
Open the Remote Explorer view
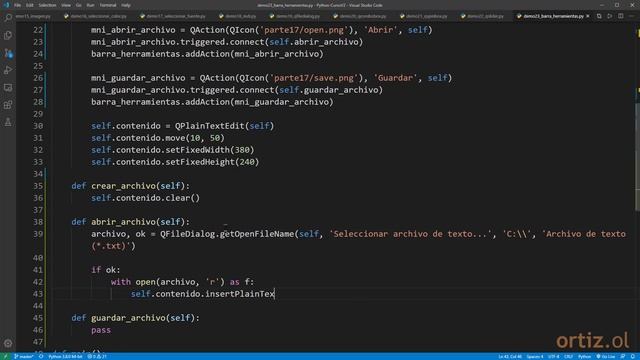8,88
